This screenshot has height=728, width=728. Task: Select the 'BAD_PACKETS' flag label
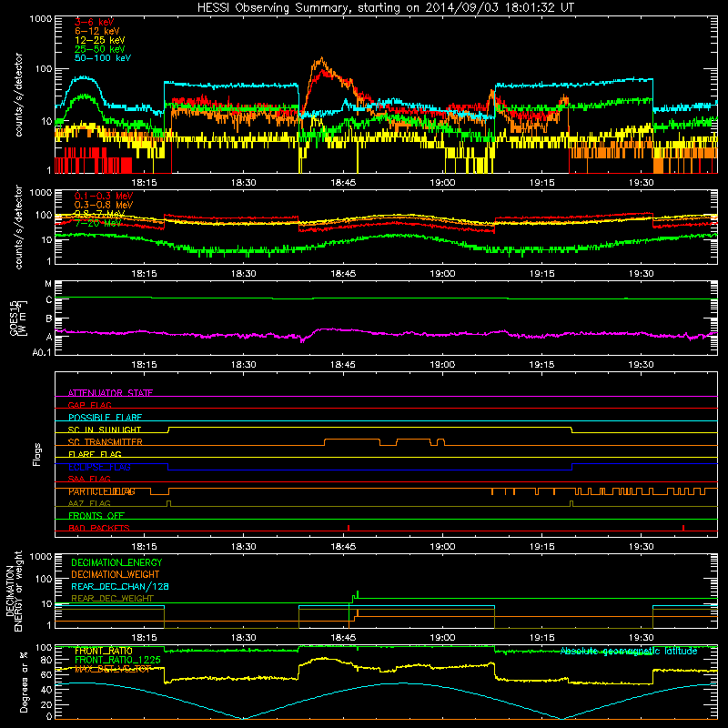[99, 528]
